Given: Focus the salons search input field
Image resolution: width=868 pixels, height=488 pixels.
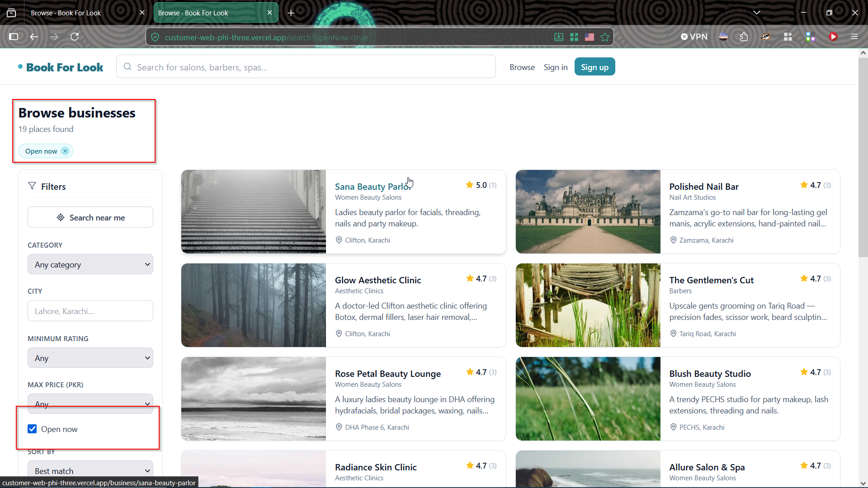Looking at the screenshot, I should (x=306, y=67).
